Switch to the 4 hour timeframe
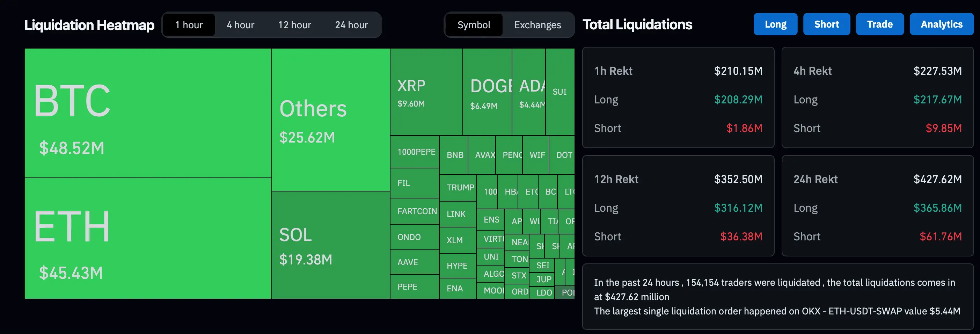980x334 pixels. [240, 24]
